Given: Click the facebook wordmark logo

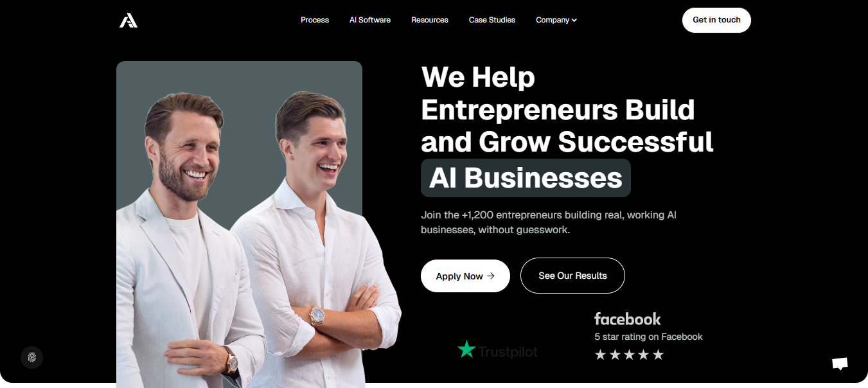Looking at the screenshot, I should click(627, 319).
